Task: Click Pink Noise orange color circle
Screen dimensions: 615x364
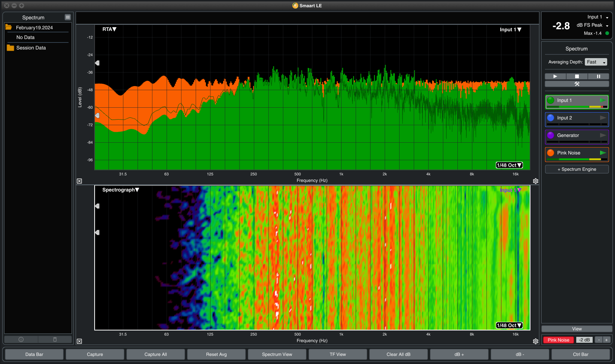Action: click(x=551, y=153)
